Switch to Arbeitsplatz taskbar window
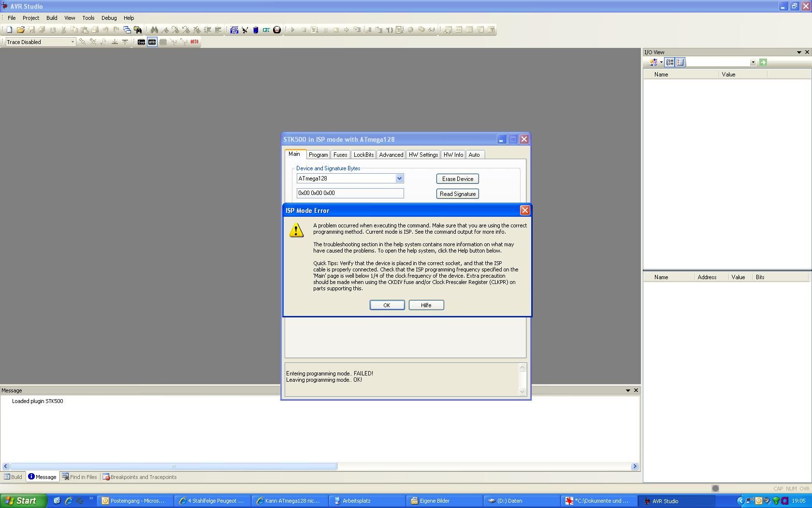 click(366, 501)
